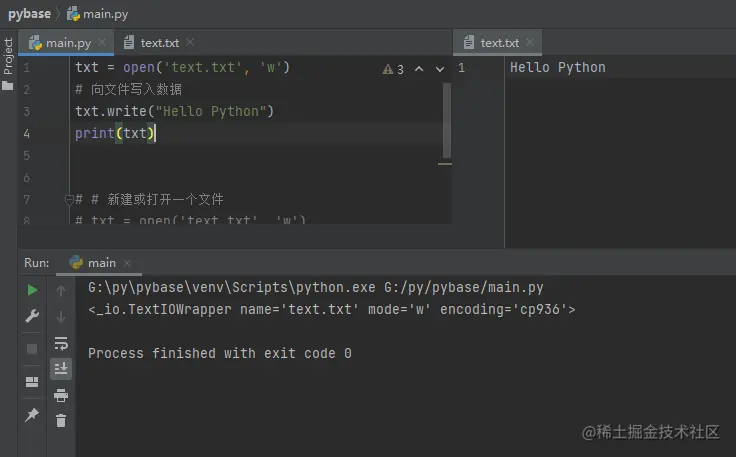Go to previous highlighted problem arrow
The height and width of the screenshot is (457, 736).
pos(419,69)
